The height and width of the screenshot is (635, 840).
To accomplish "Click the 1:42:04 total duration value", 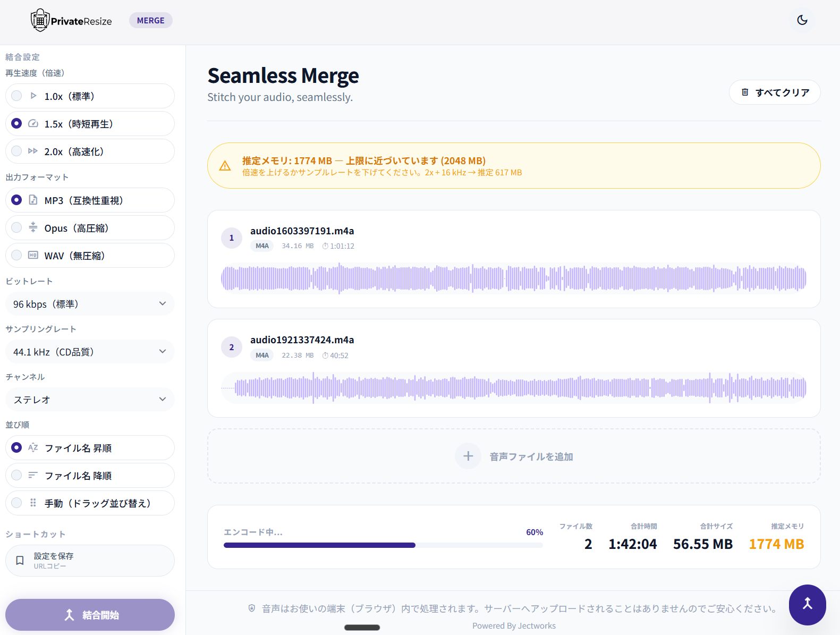I will [x=633, y=544].
